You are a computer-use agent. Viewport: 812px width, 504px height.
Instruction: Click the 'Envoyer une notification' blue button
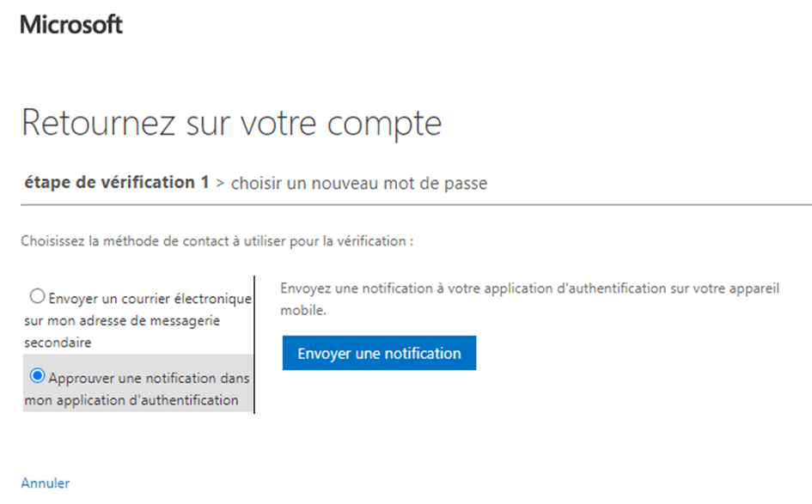[379, 353]
